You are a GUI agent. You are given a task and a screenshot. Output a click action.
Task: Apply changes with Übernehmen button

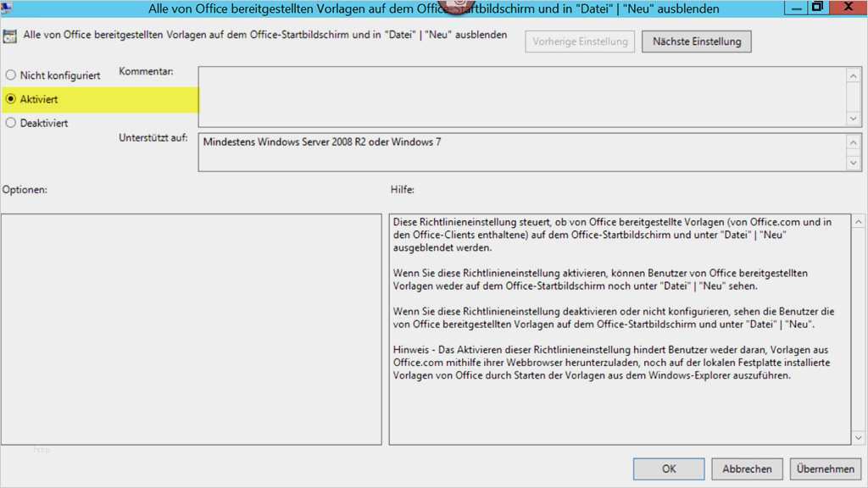(826, 469)
